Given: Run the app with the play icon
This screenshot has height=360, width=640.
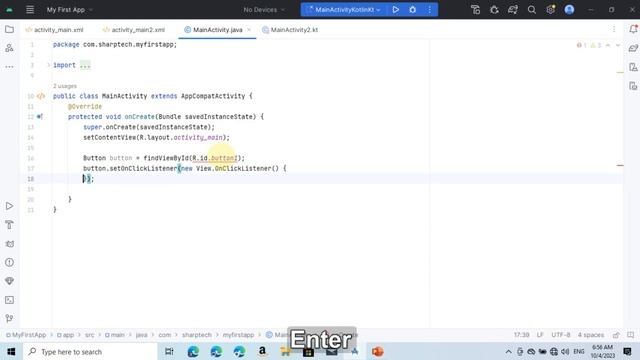Looking at the screenshot, I should (396, 9).
